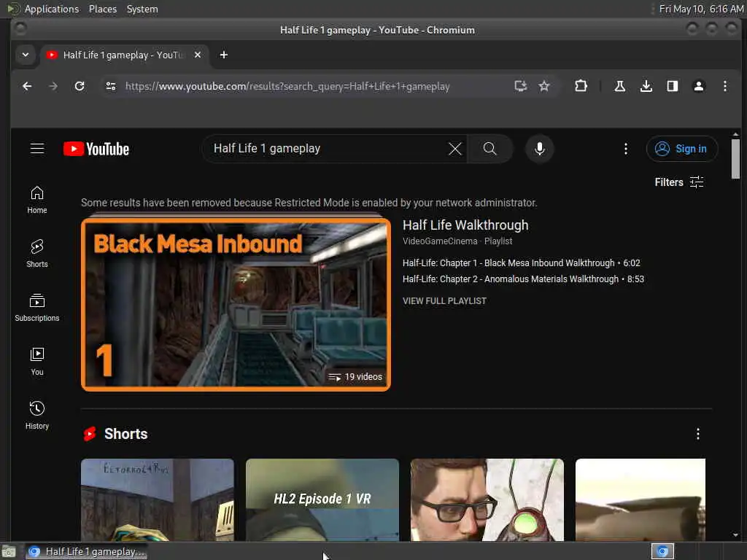
Task: Open the Home sidebar item
Action: point(37,200)
